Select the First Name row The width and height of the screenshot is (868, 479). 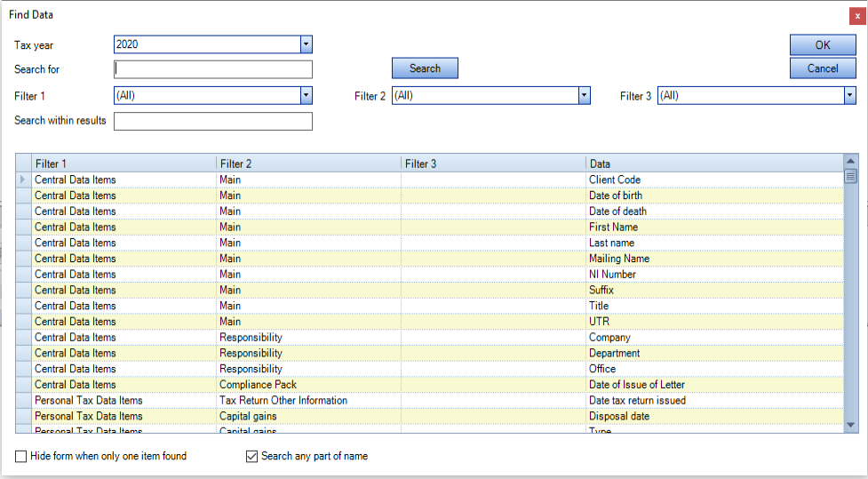click(x=429, y=227)
